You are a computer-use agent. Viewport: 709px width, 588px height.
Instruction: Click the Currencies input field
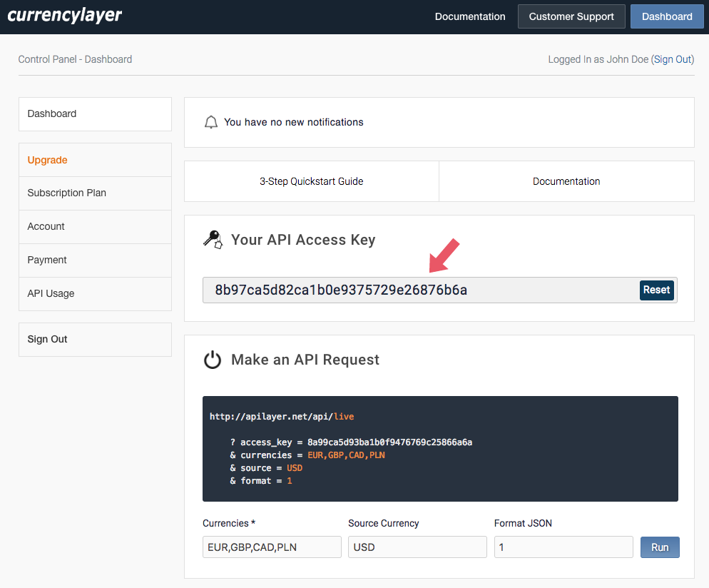point(272,547)
